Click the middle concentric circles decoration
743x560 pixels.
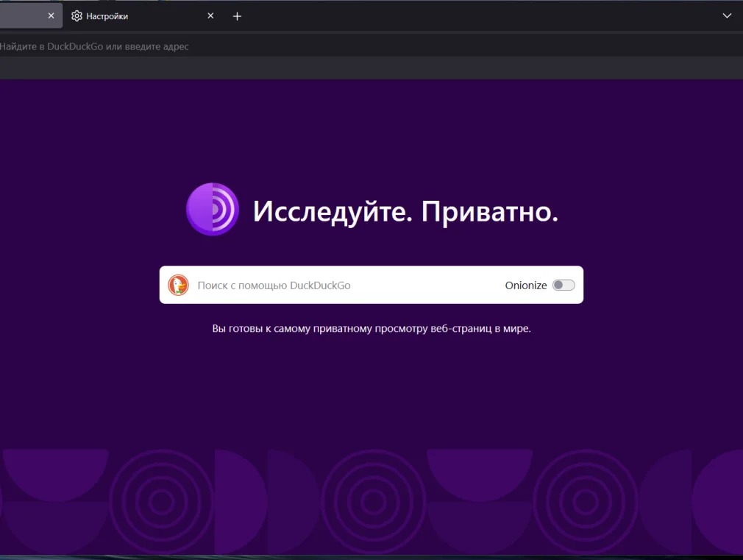click(x=373, y=502)
